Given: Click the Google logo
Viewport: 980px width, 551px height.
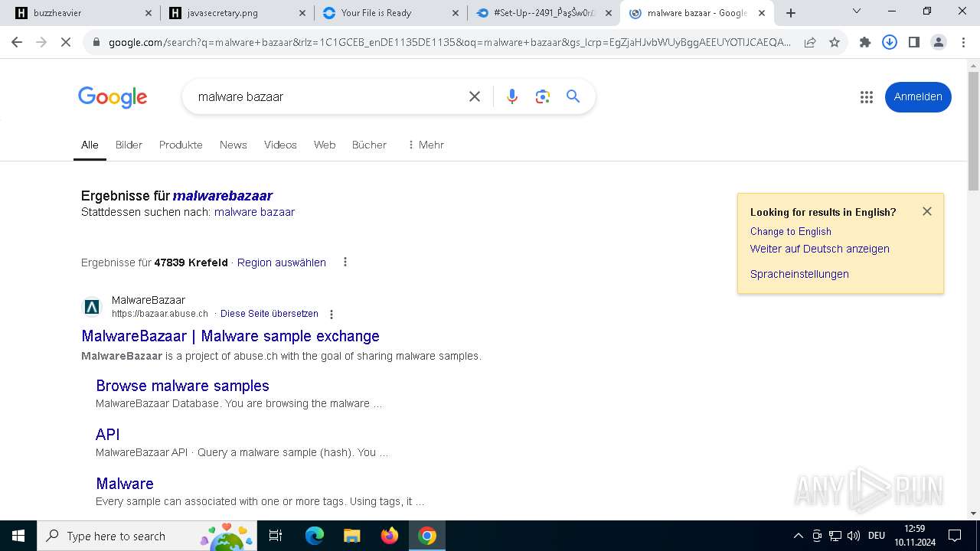Looking at the screenshot, I should point(113,97).
